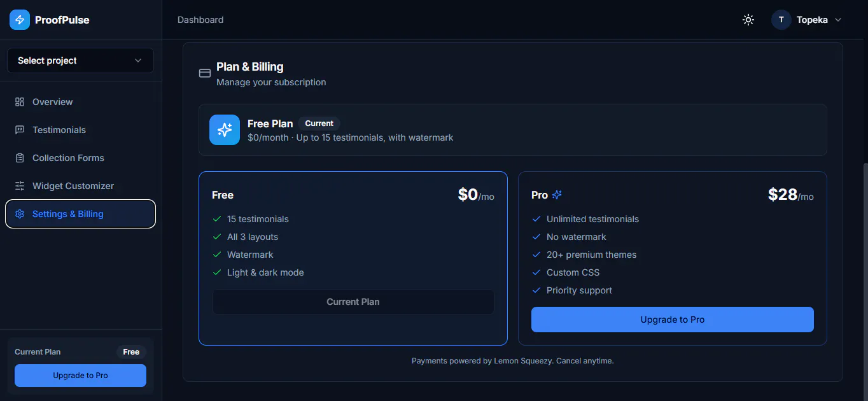
Task: Click the Widget Customizer sliders icon
Action: point(20,186)
